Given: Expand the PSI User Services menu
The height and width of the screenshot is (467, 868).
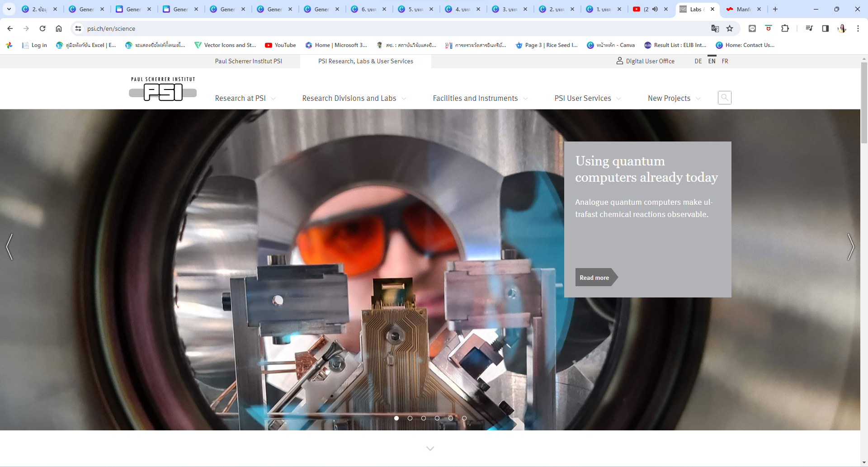Looking at the screenshot, I should coord(588,98).
